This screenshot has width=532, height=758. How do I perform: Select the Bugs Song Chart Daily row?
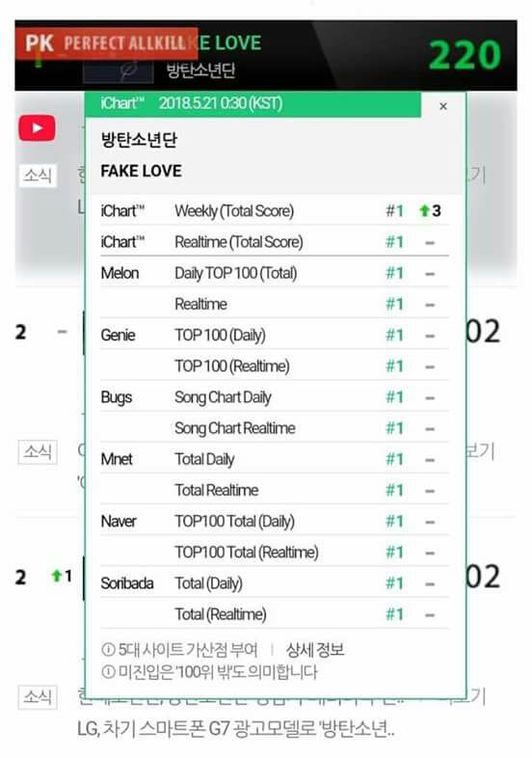click(275, 397)
